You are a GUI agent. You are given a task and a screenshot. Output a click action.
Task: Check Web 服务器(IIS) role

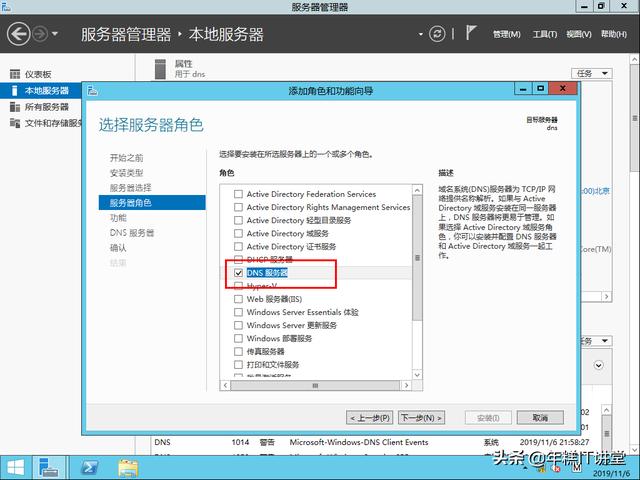point(238,299)
